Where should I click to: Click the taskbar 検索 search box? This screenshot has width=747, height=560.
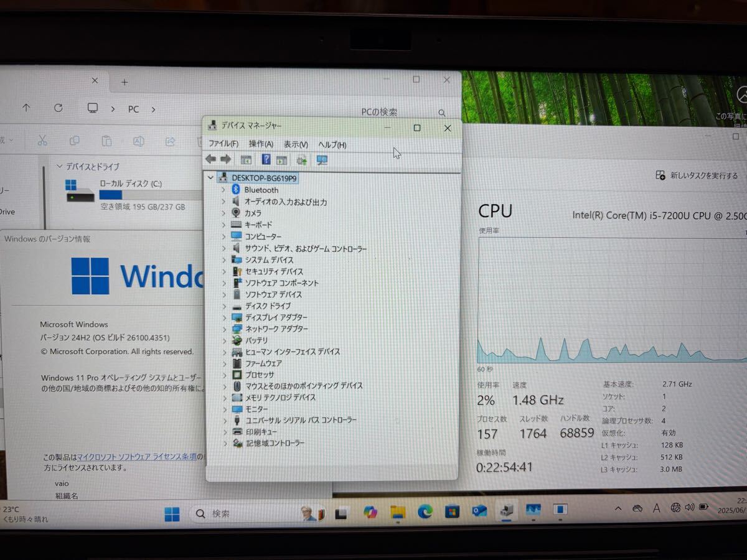(256, 514)
